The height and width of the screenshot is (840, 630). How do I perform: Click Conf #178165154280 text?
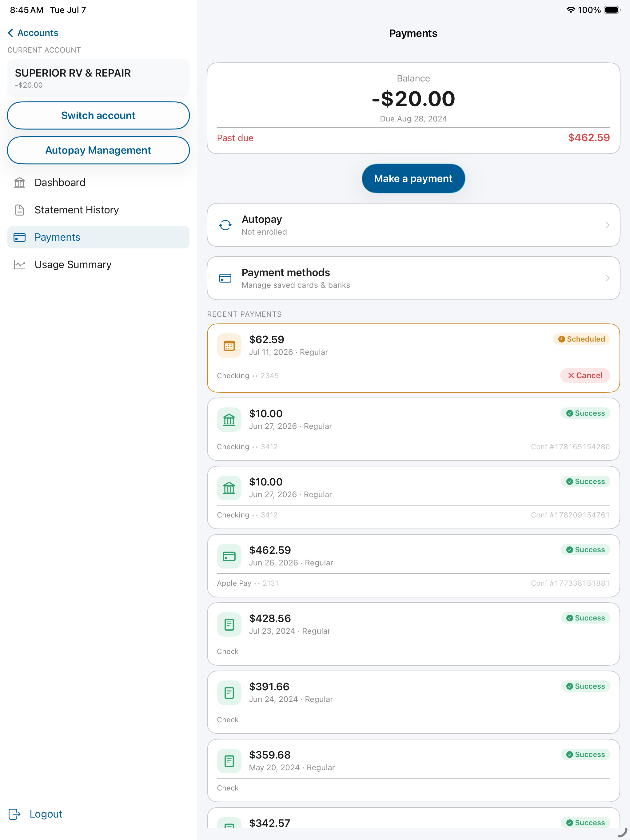click(x=570, y=446)
